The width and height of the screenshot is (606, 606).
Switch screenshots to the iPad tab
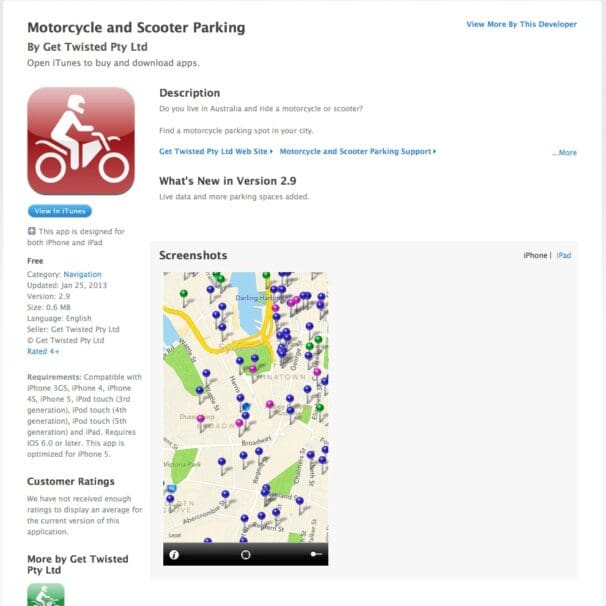point(564,255)
